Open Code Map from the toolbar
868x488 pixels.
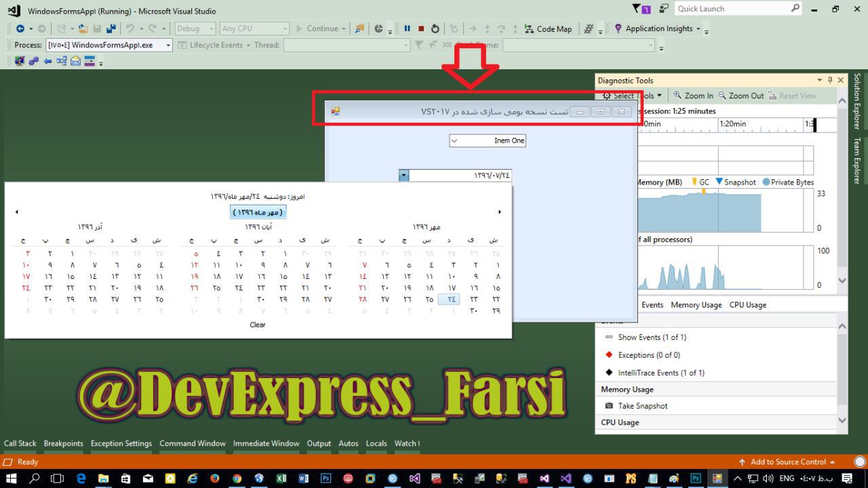(548, 29)
